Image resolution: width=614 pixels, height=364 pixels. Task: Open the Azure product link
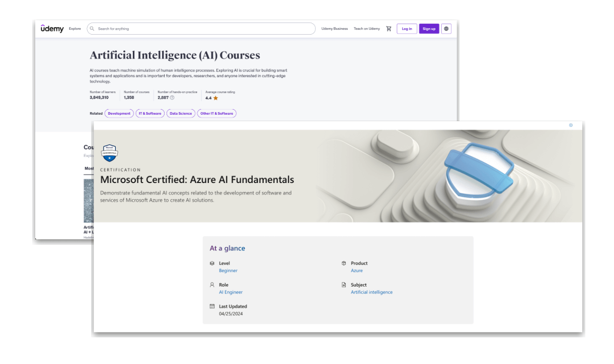[x=356, y=270]
